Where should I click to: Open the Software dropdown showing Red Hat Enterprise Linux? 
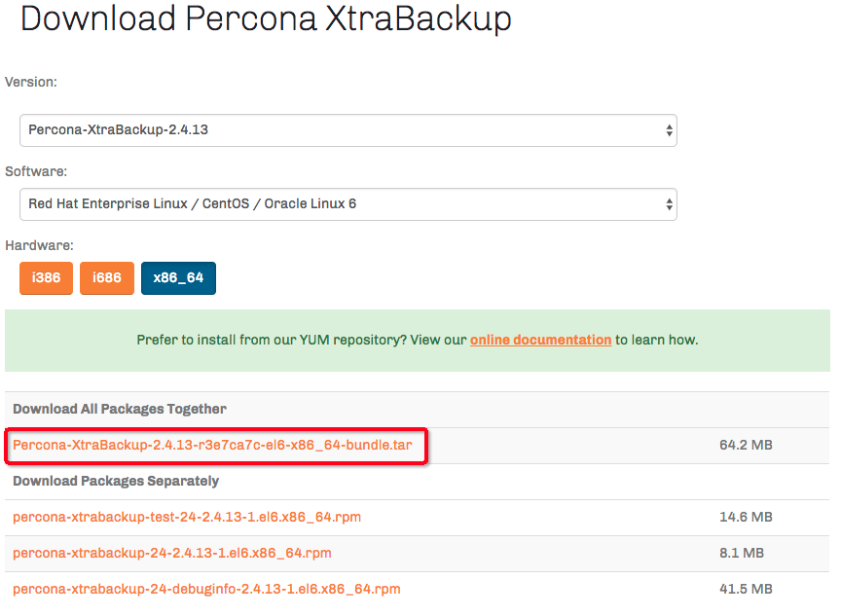[x=341, y=204]
